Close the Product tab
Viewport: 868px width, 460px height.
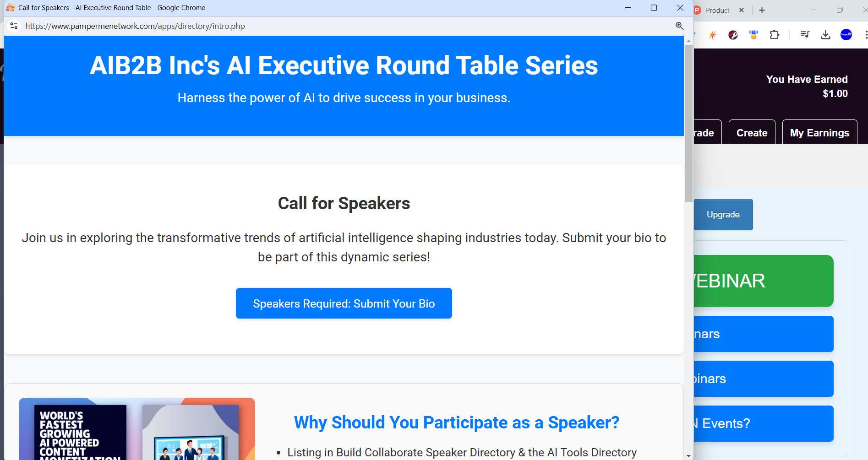click(x=742, y=10)
